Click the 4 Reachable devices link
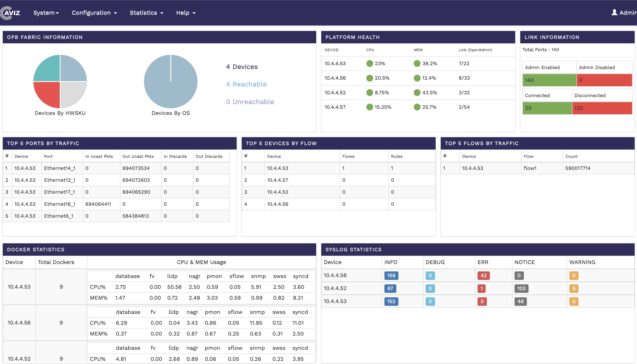 click(246, 84)
